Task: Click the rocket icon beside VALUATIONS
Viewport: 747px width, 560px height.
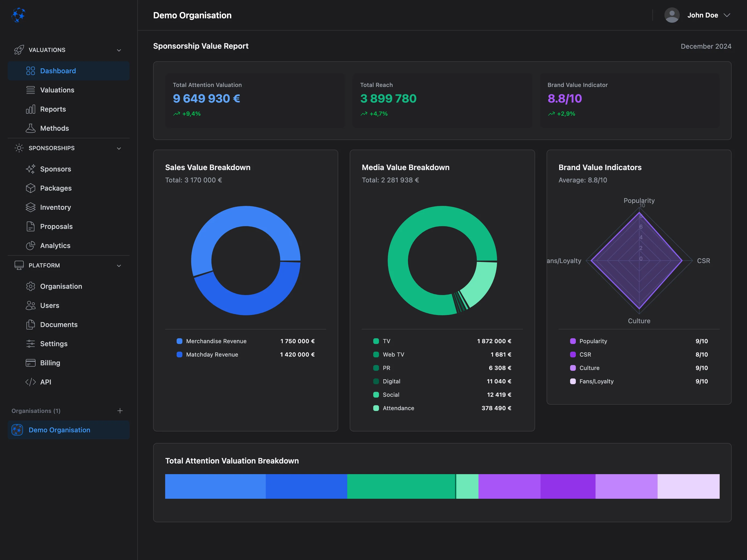Action: tap(19, 50)
